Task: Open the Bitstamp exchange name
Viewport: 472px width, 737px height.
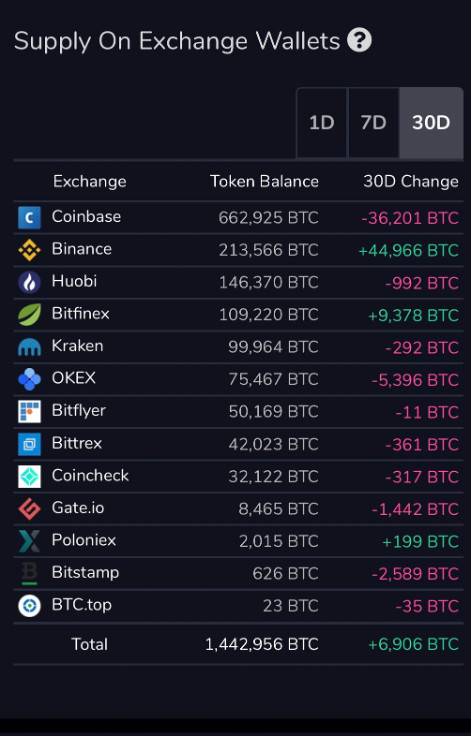Action: pyautogui.click(x=85, y=573)
